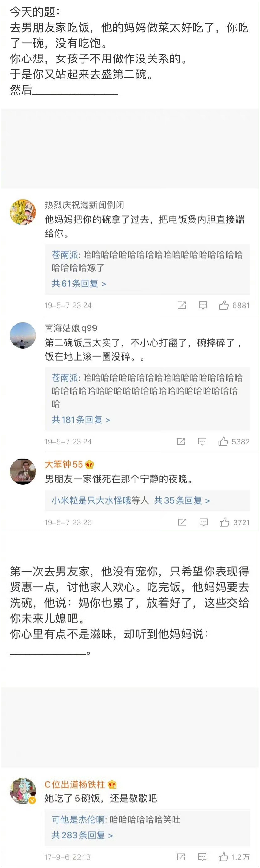Share the 热烈庆祝淘新闻倒闭 comment

tap(182, 305)
